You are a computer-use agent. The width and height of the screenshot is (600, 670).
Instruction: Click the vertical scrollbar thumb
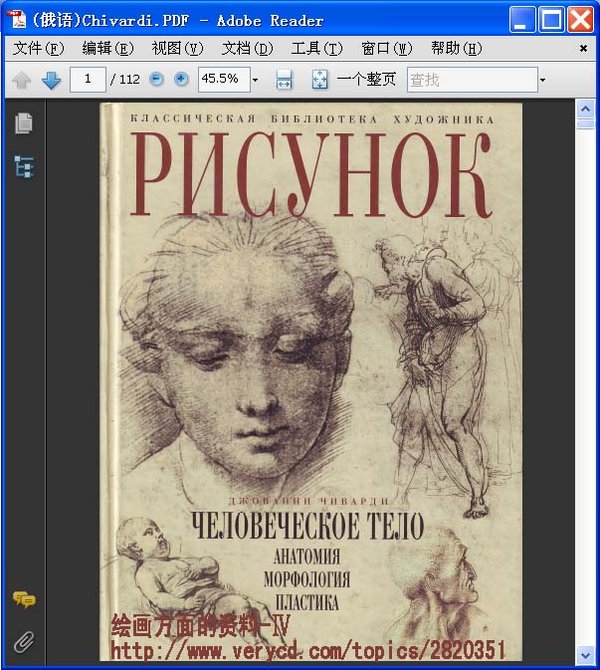[x=585, y=124]
